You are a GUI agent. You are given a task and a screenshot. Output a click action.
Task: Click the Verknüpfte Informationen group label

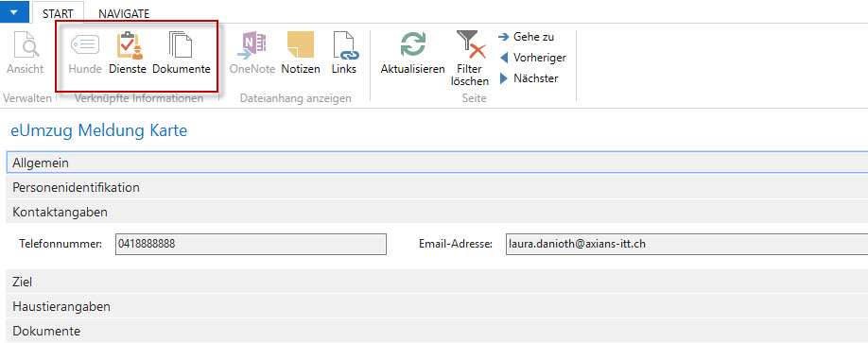(x=138, y=98)
